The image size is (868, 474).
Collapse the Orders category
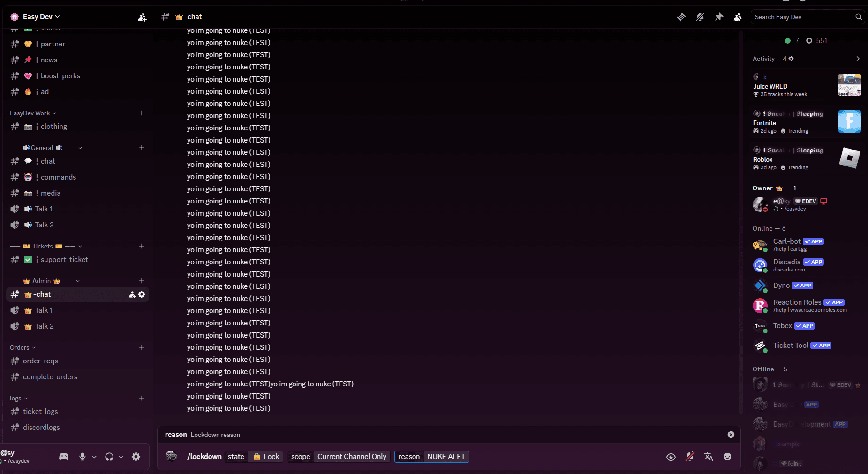(23, 347)
